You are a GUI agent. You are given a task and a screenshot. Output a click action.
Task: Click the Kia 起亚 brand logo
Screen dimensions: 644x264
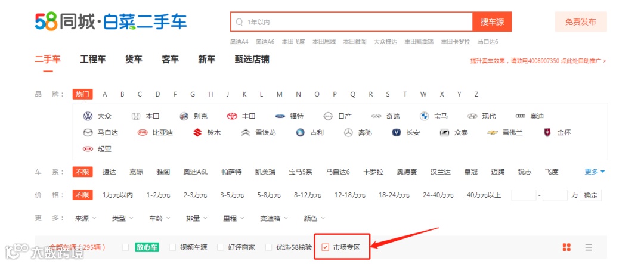click(88, 149)
